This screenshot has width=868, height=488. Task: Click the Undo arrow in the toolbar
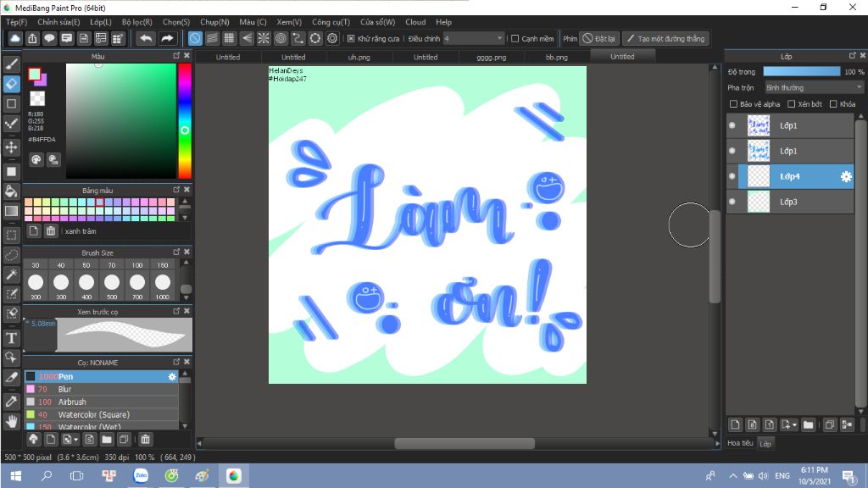146,38
